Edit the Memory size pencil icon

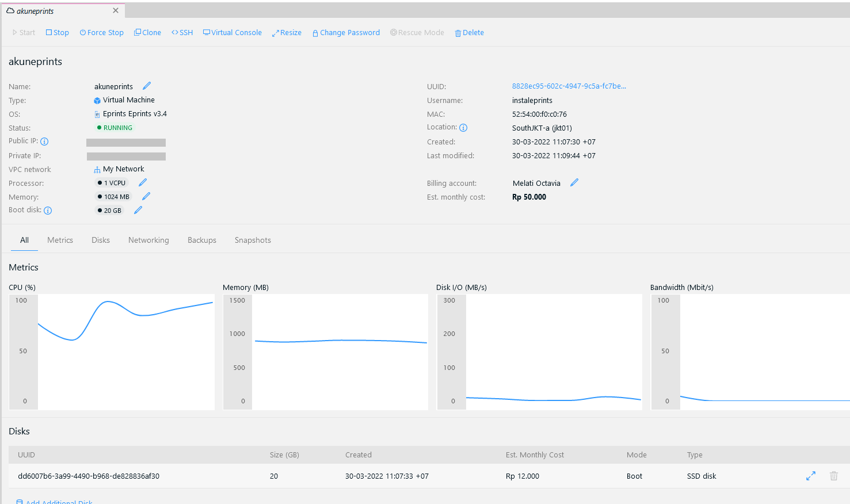[x=146, y=196]
